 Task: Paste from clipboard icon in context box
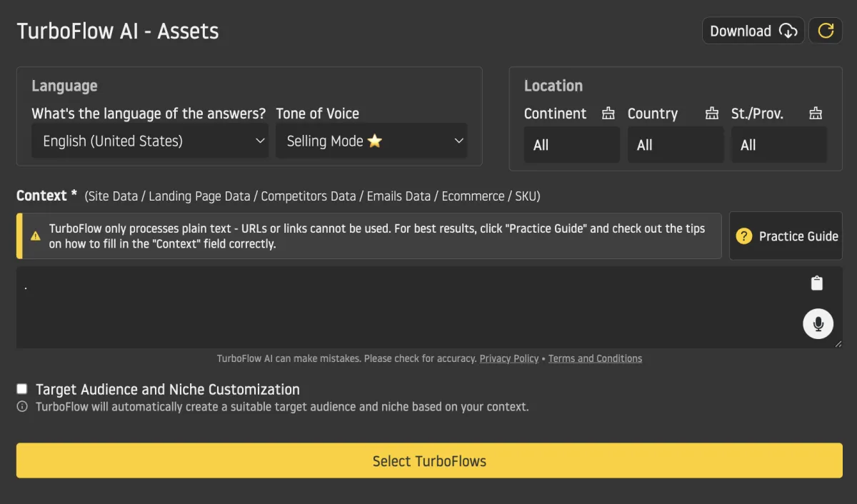point(817,283)
